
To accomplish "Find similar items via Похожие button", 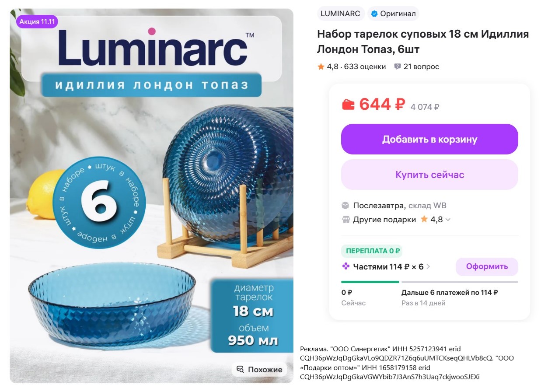I will pyautogui.click(x=260, y=370).
